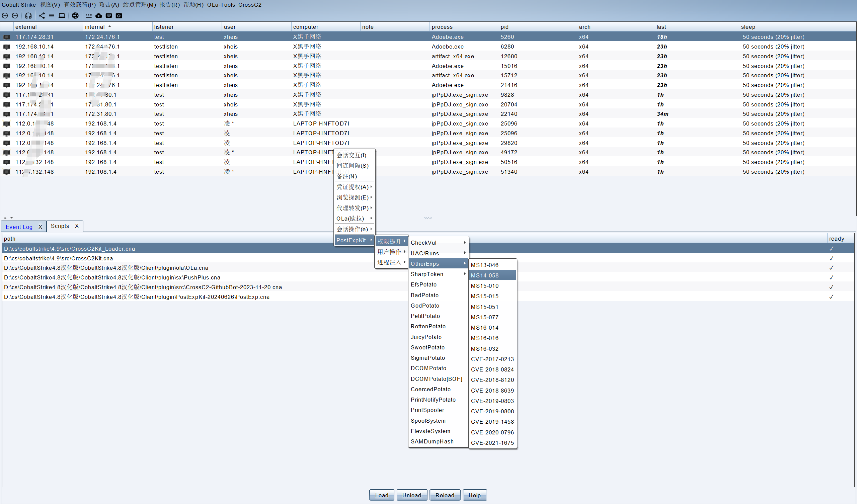Select script row PushPlus.cna

pos(428,278)
